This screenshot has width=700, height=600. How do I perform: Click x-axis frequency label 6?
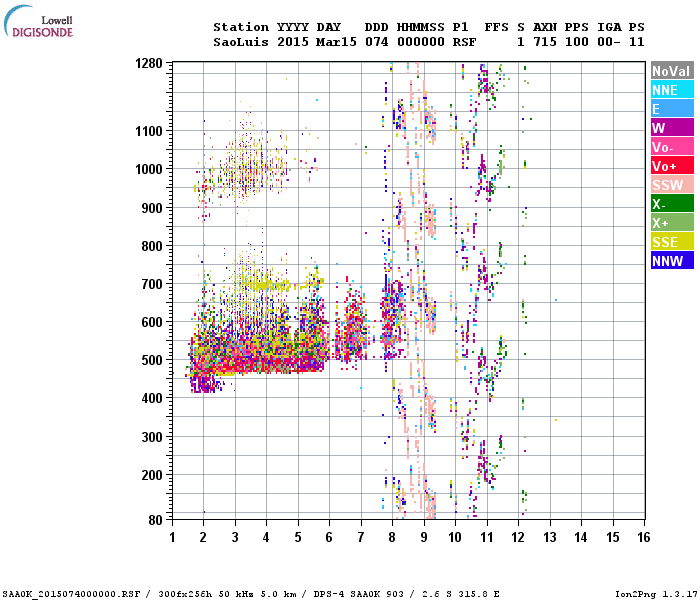[329, 537]
